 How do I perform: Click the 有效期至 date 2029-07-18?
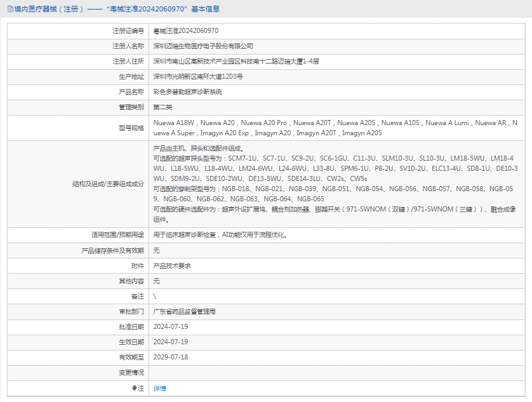point(171,357)
